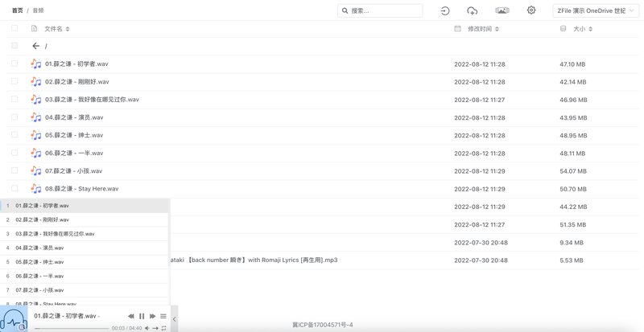Pause the currently playing track

pyautogui.click(x=142, y=316)
